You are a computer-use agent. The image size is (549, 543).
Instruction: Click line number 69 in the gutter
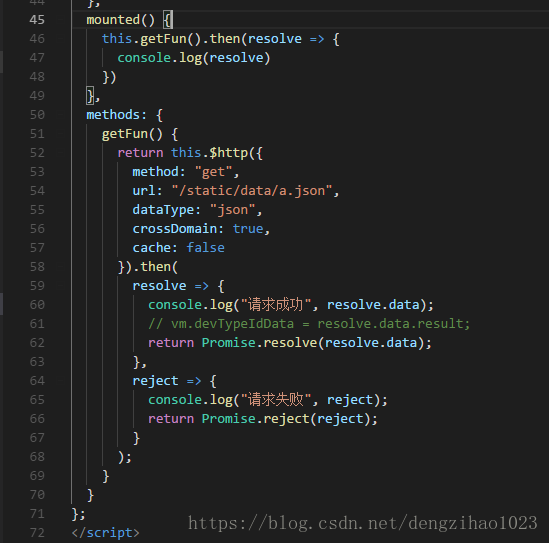pyautogui.click(x=37, y=476)
